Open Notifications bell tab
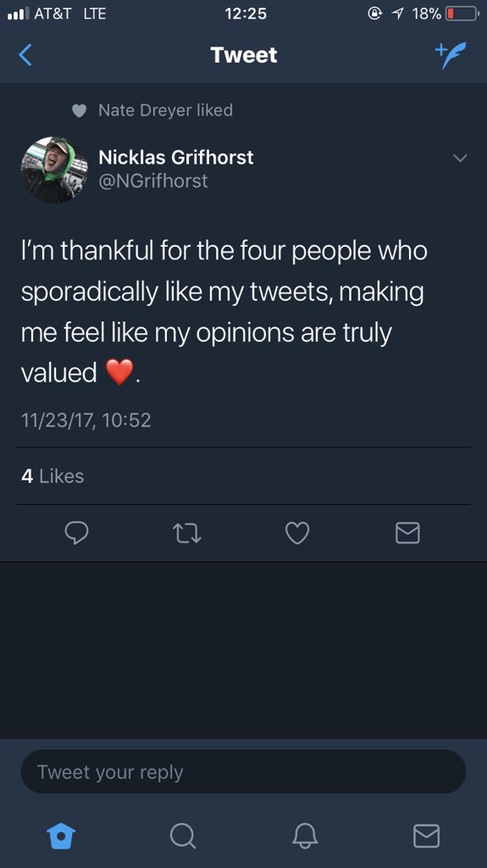The height and width of the screenshot is (868, 487). click(x=305, y=835)
